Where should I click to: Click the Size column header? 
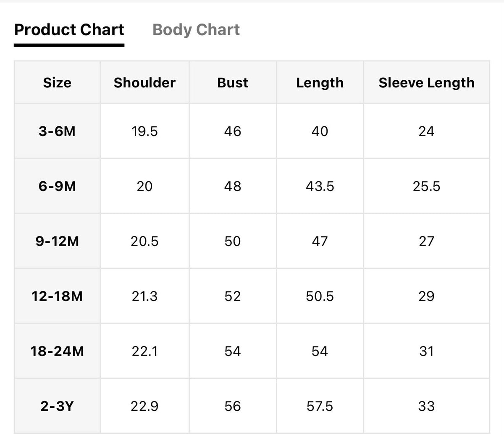tap(57, 82)
